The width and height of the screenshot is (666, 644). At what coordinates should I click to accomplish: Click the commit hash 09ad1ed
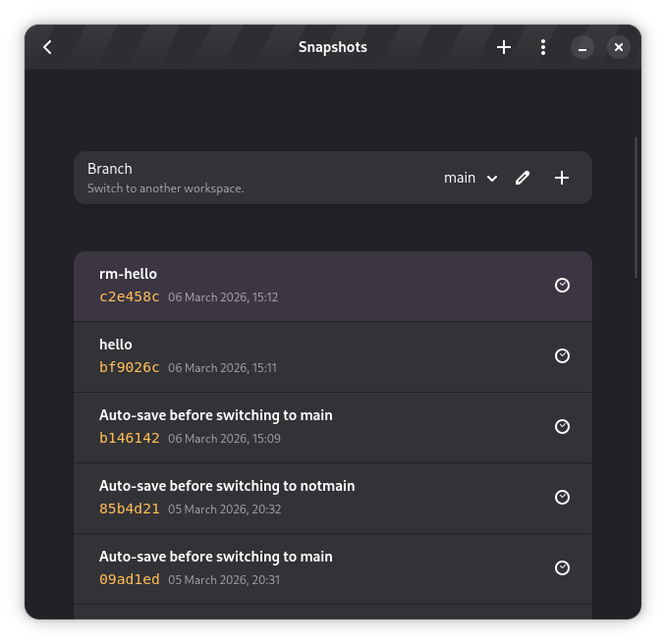tap(129, 579)
